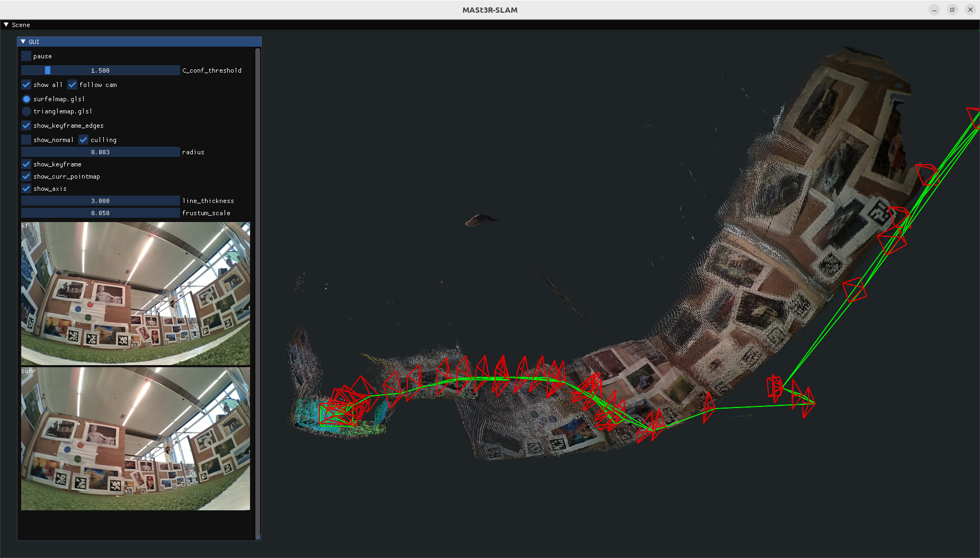This screenshot has width=980, height=558.
Task: Collapse the Scene window triangle
Action: click(6, 24)
